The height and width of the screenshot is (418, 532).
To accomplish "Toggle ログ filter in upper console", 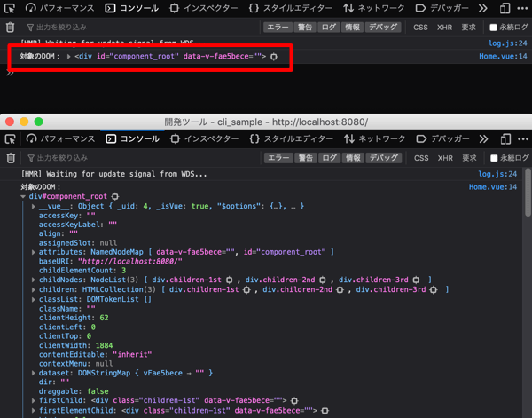I will point(329,28).
